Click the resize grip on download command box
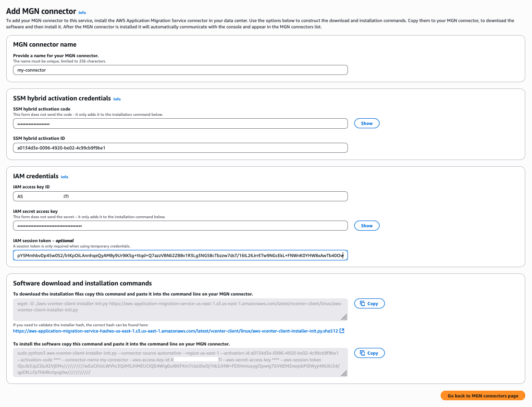 [x=344, y=317]
